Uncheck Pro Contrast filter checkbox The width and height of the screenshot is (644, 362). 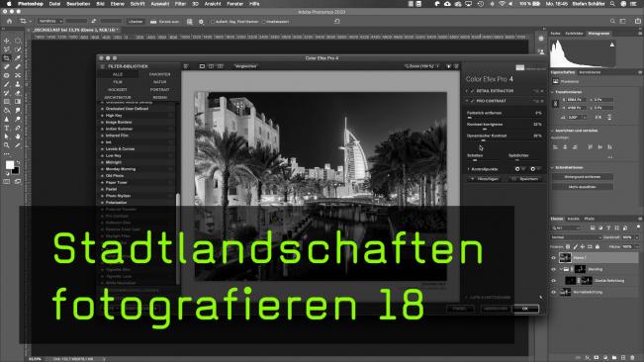pos(472,101)
